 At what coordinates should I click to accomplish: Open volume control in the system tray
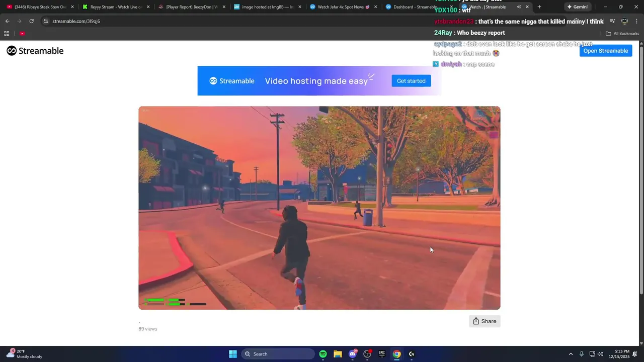pyautogui.click(x=600, y=354)
